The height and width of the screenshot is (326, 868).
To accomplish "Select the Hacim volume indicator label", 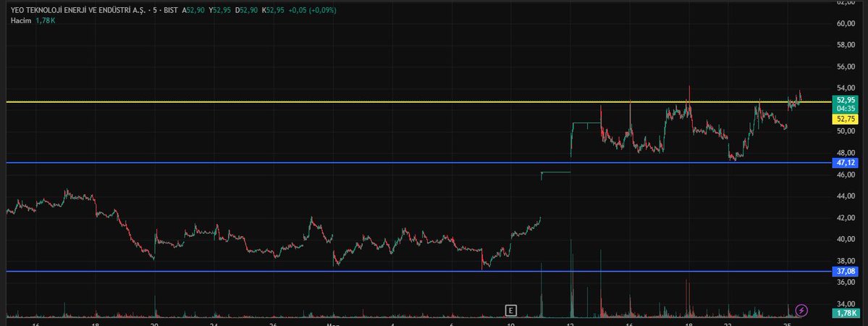I will coord(20,20).
